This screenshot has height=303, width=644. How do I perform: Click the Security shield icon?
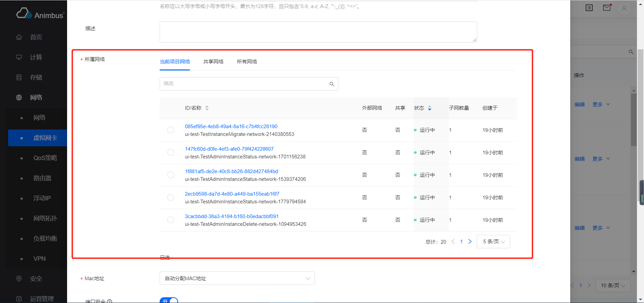pyautogui.click(x=19, y=279)
